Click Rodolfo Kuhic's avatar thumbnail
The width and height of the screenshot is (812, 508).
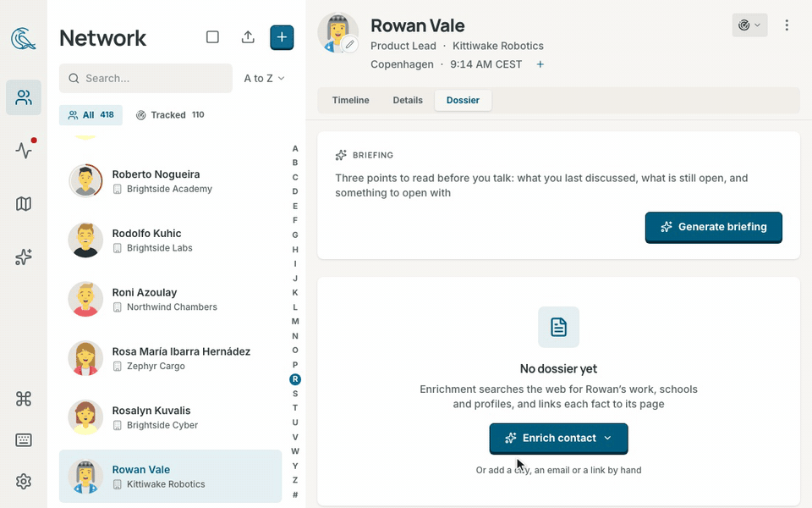pos(85,240)
